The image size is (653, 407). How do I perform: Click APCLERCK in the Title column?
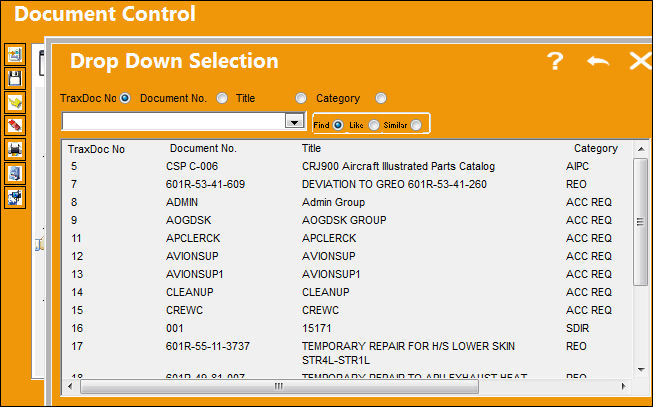[x=329, y=238]
